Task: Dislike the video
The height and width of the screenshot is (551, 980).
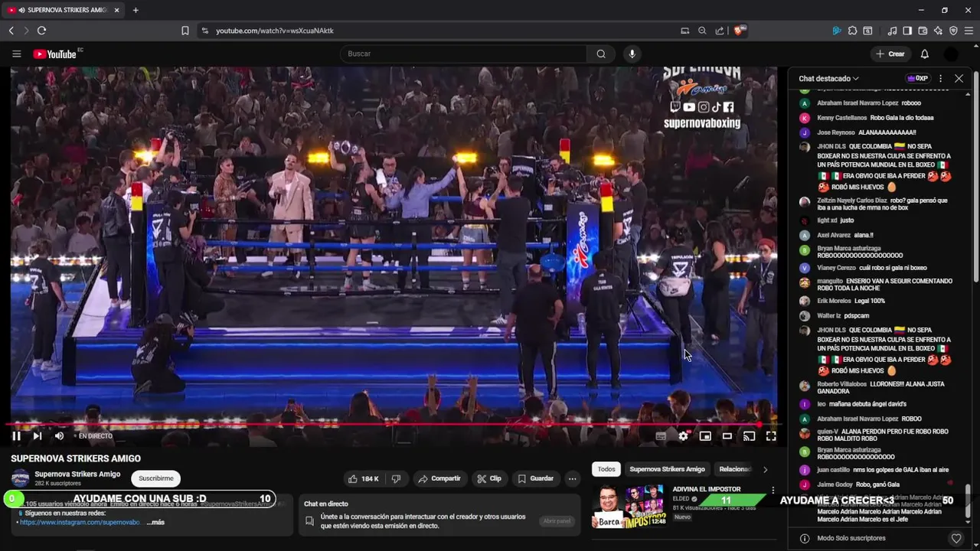Action: [396, 478]
